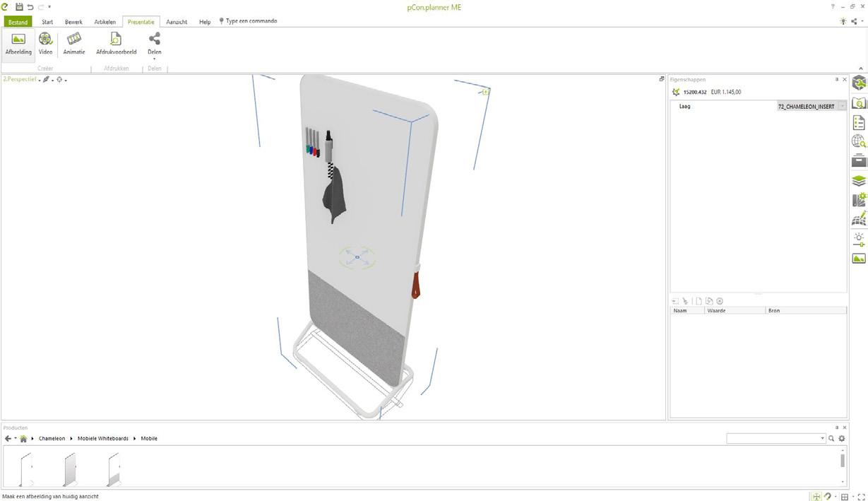Click the Afbeelding (image) ribbon icon

[18, 44]
